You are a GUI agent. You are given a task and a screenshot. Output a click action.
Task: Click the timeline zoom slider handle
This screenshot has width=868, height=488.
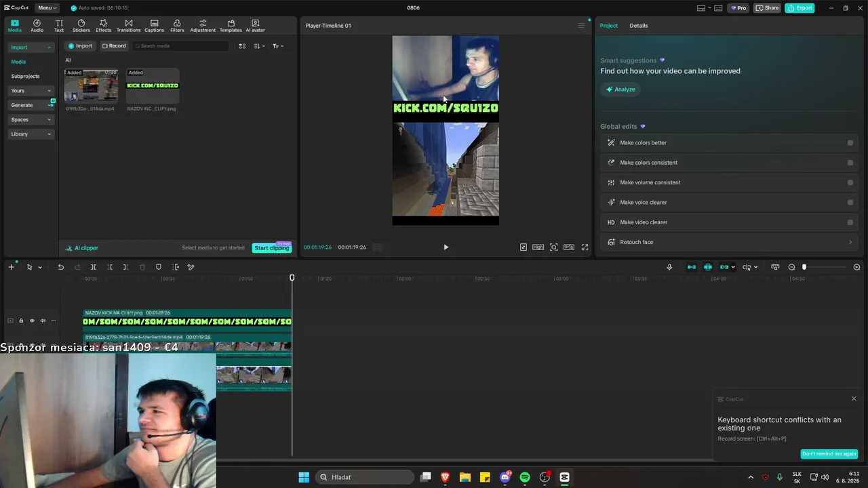coord(804,267)
